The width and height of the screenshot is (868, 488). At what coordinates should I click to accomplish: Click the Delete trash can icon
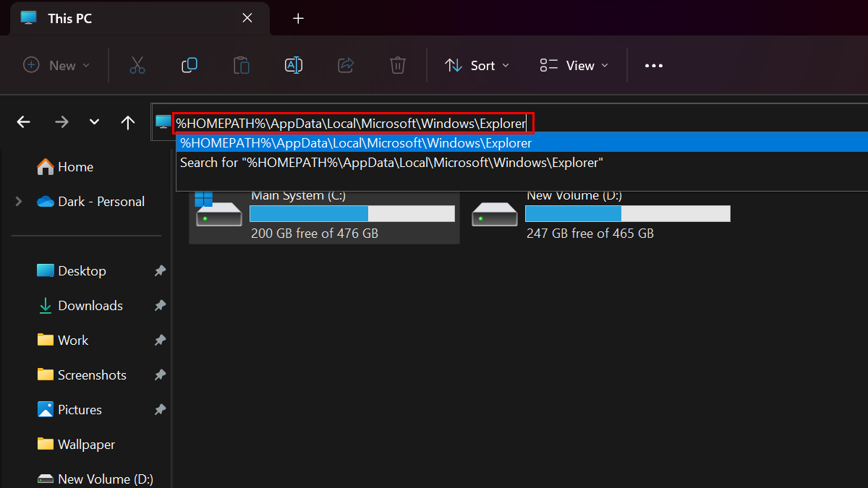(398, 66)
